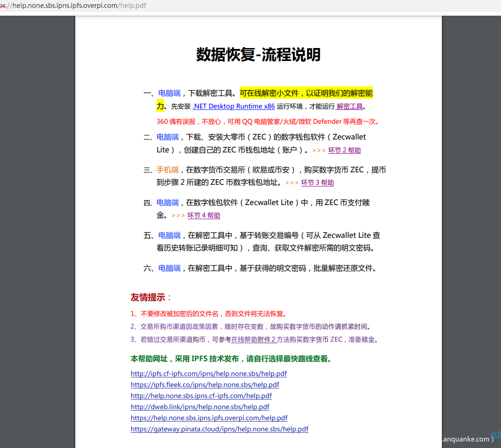The height and width of the screenshot is (448, 501).
Task: Click the red tip about not renaming files
Action: (212, 314)
